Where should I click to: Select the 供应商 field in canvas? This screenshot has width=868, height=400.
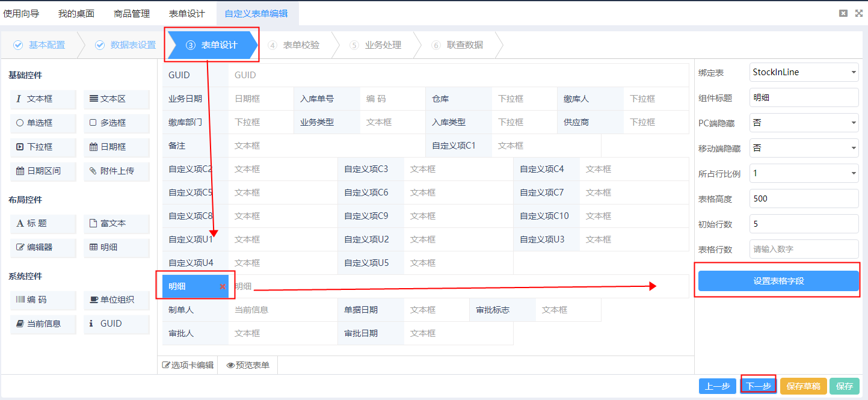click(x=624, y=122)
